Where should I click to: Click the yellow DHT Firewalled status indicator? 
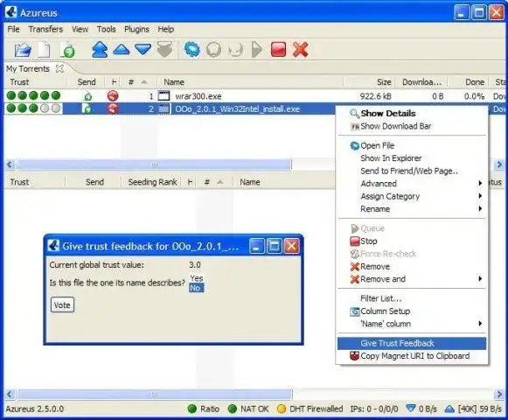tap(282, 409)
